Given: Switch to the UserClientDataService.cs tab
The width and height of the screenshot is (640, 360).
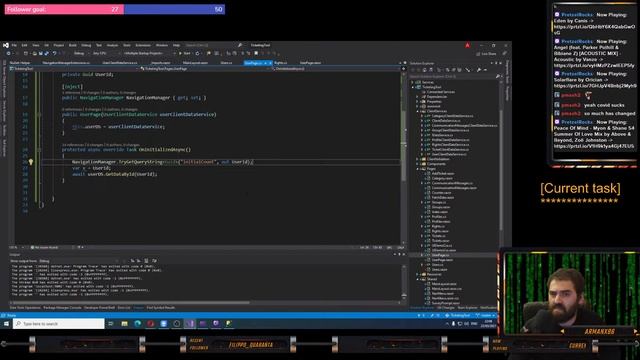Looking at the screenshot, I should tap(120, 63).
